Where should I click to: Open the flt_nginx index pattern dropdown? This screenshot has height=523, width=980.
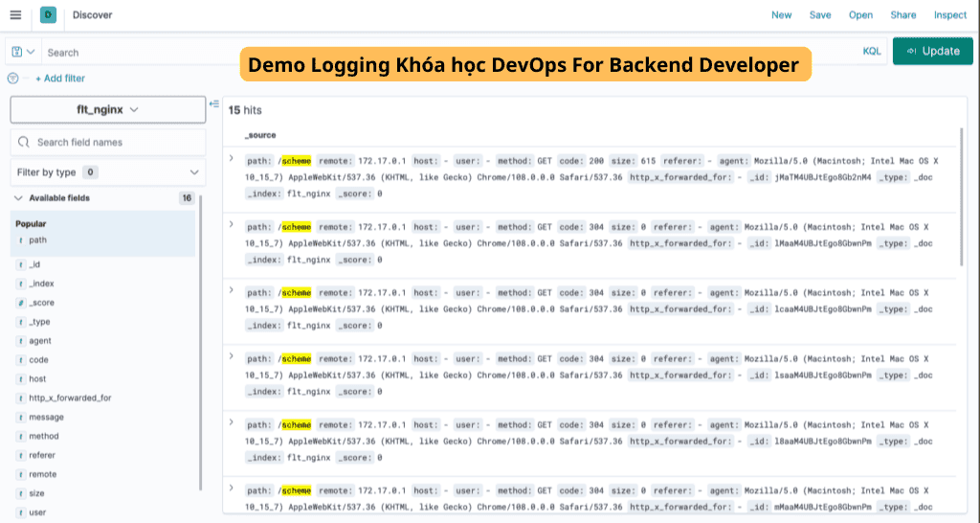pos(107,109)
